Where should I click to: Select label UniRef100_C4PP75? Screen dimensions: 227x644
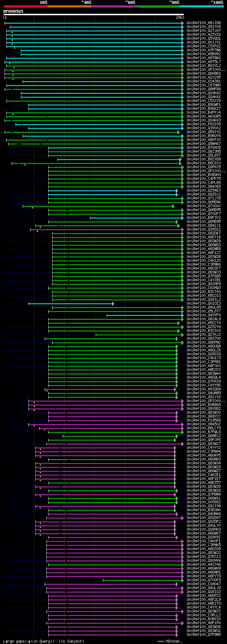click(x=204, y=179)
